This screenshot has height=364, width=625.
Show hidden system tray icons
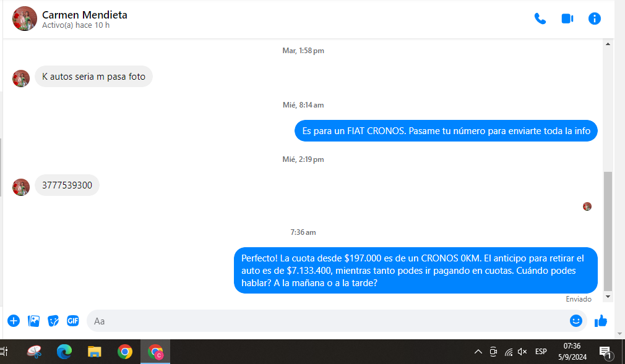pos(478,352)
